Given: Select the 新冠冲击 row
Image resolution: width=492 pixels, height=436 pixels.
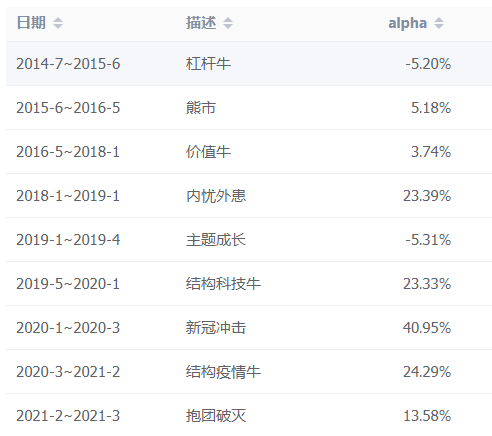Looking at the screenshot, I should pos(249,328).
